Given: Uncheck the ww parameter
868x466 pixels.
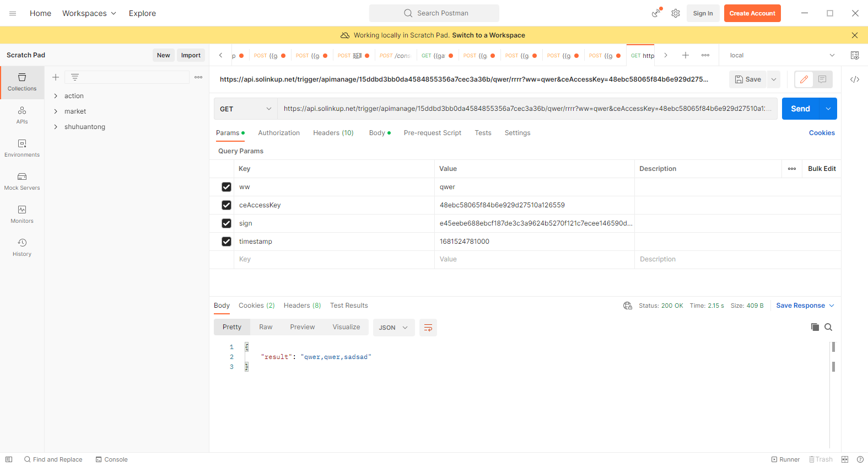Looking at the screenshot, I should pyautogui.click(x=227, y=187).
